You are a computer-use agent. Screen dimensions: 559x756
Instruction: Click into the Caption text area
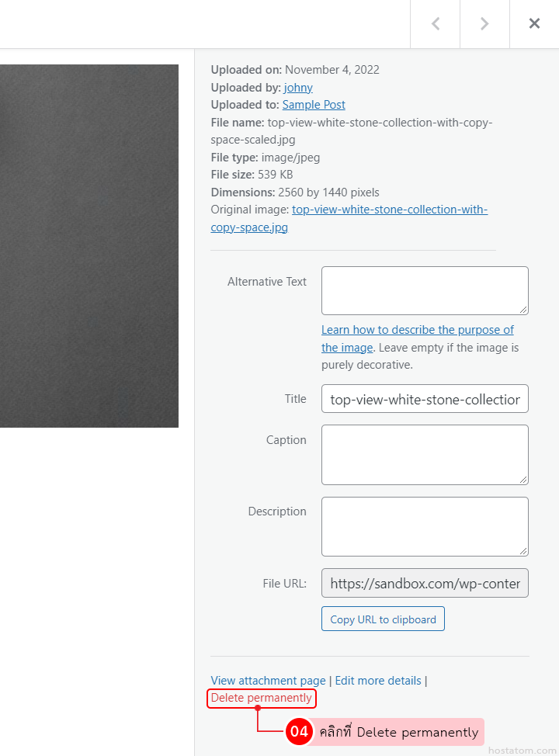(424, 454)
